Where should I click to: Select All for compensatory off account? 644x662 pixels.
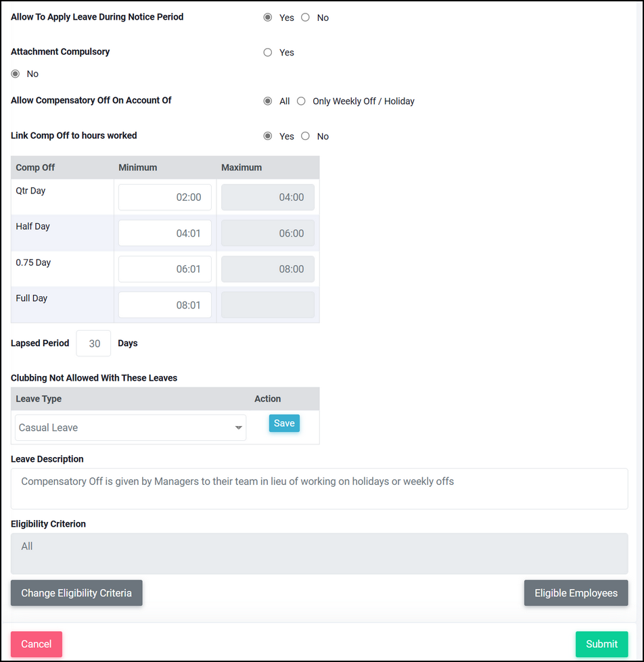268,101
